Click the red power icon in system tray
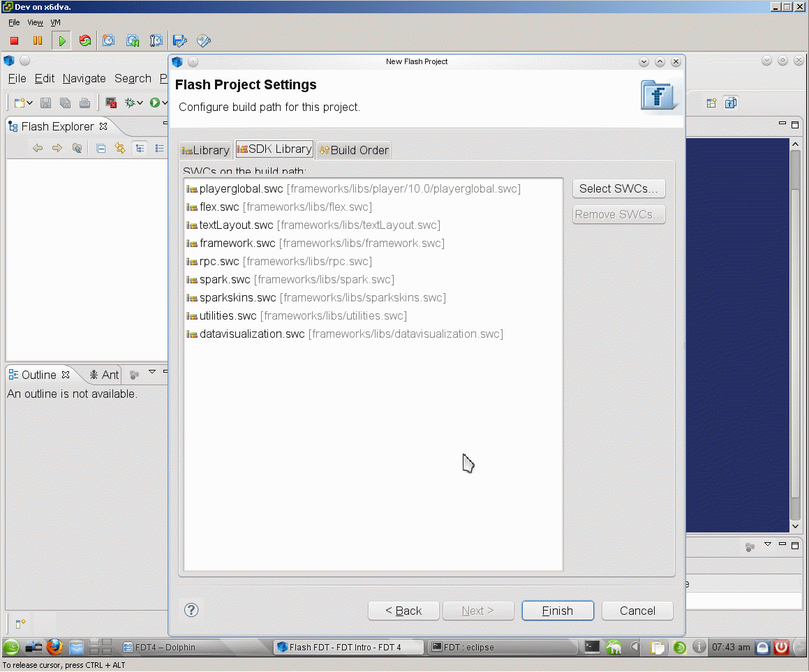This screenshot has width=809, height=672. [x=781, y=647]
